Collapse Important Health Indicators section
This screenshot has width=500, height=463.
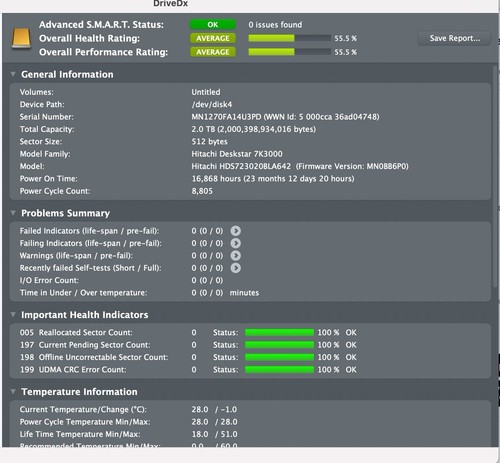click(x=13, y=314)
